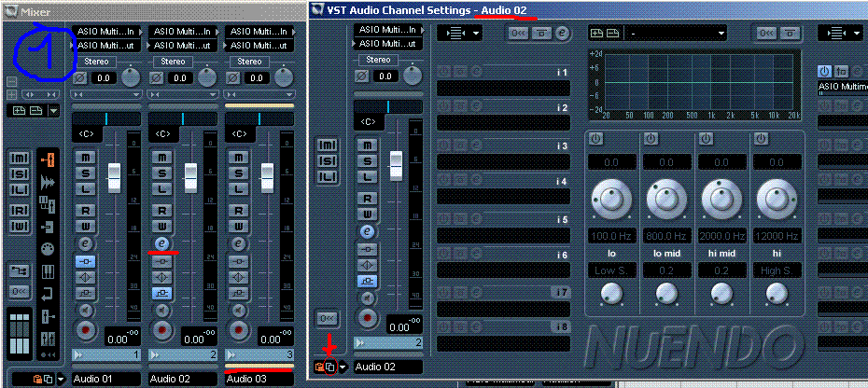Toggle input phase on Audio 01
The image size is (868, 388).
pyautogui.click(x=79, y=78)
